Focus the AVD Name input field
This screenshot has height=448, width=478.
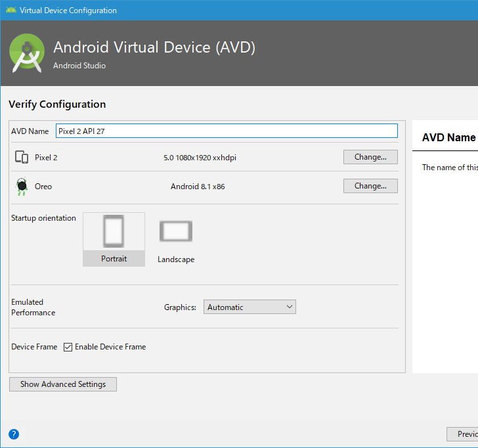pos(227,131)
